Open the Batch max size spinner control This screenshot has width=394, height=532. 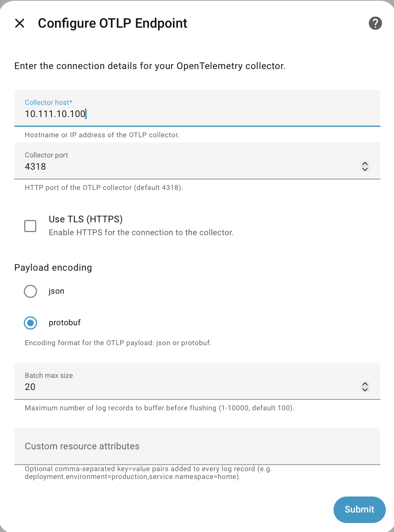pos(365,387)
